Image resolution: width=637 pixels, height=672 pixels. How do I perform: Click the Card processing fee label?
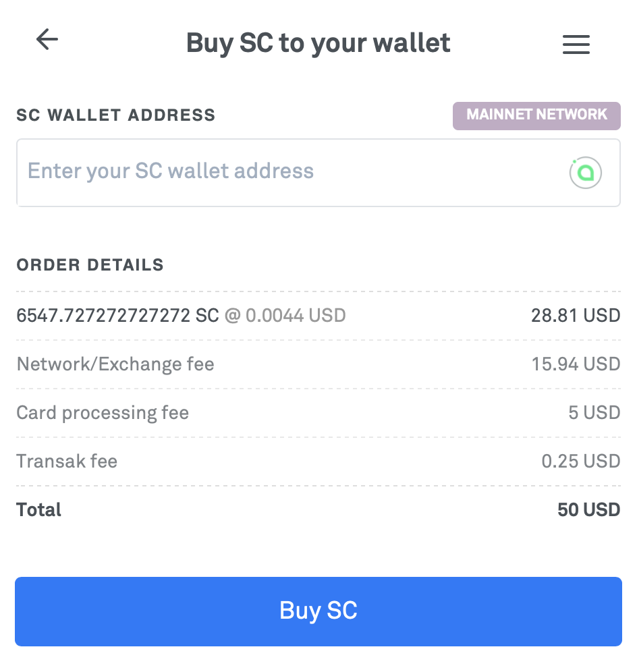(x=103, y=413)
